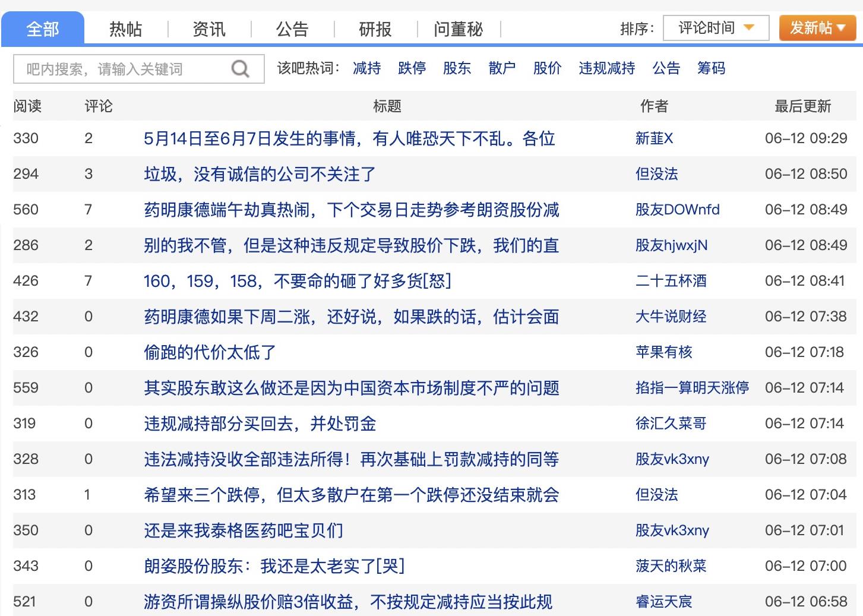Open post 其实股东敢这么做还是因为中国资本市场

(352, 388)
